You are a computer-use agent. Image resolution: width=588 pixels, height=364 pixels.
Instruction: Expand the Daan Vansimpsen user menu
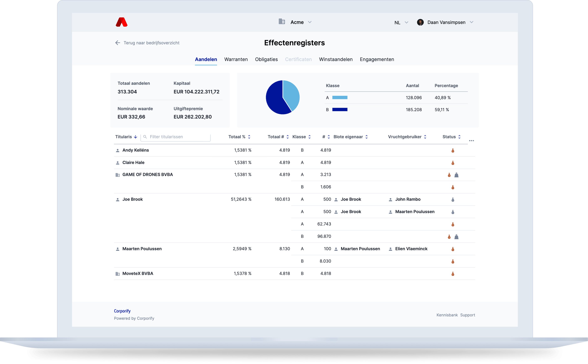(471, 22)
